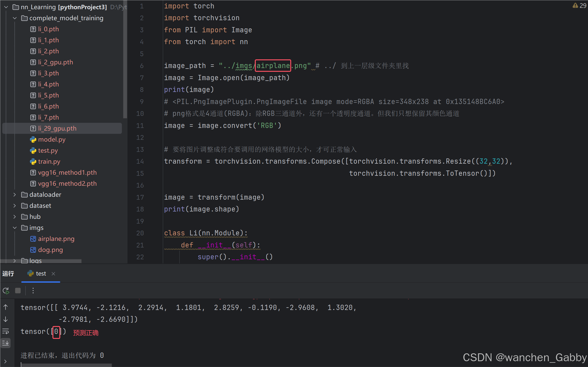Click the train.py Python file icon
This screenshot has width=588, height=367.
[x=33, y=162]
